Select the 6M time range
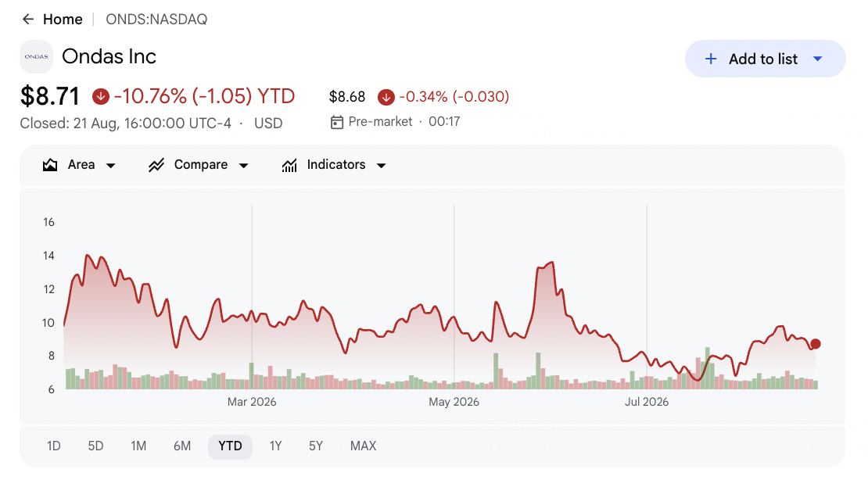Image resolution: width=868 pixels, height=480 pixels. click(x=182, y=446)
